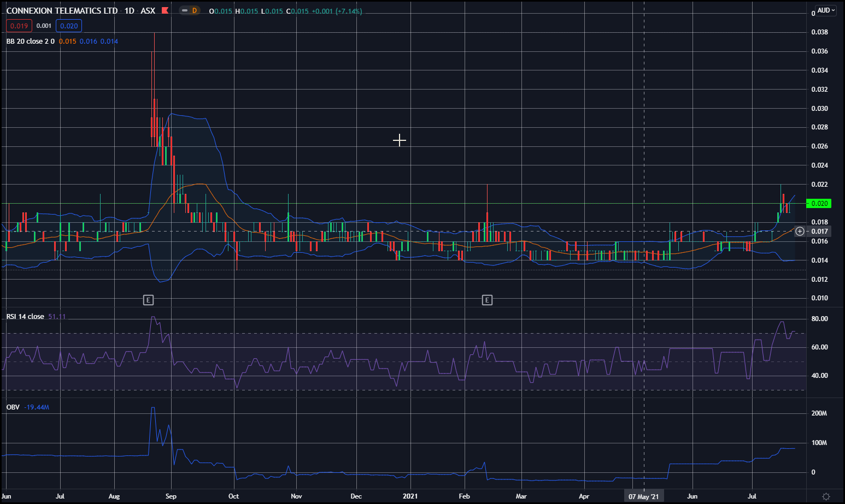Click the green 0.020 price label on the axis

point(819,203)
